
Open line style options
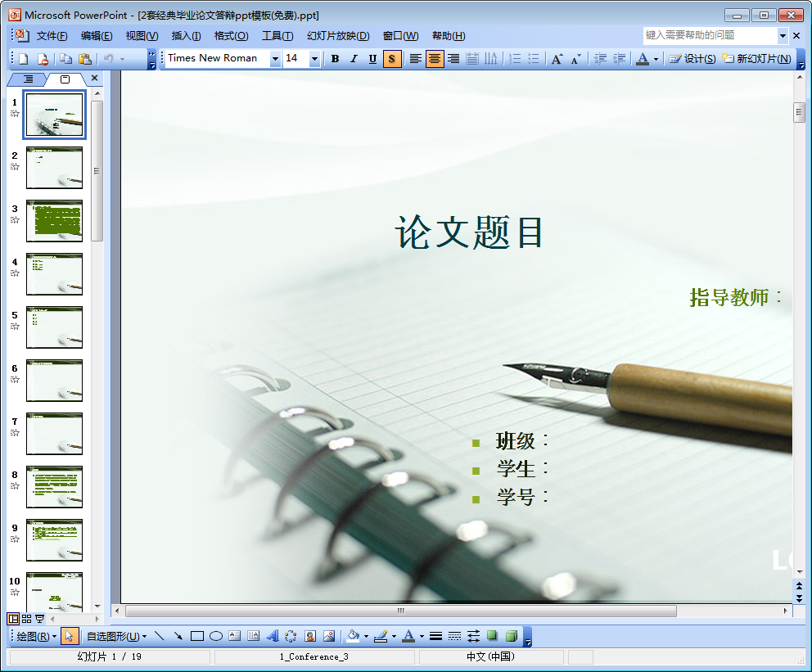click(436, 636)
